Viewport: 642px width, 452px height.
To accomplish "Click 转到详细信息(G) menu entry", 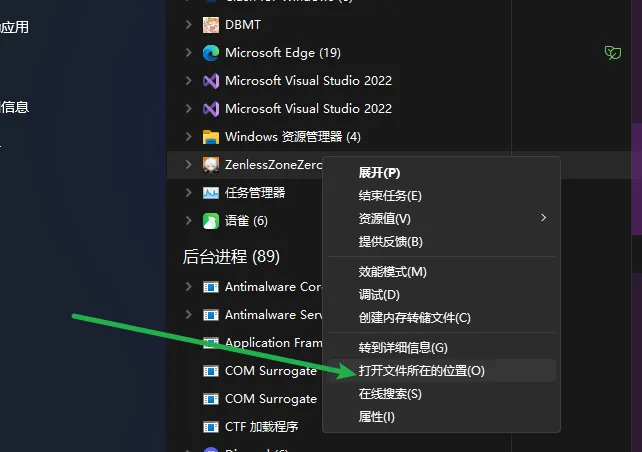I will click(441, 348).
